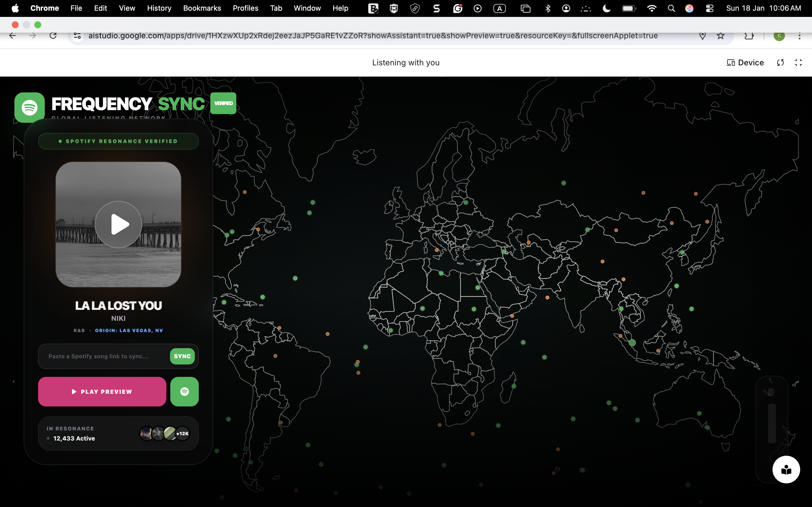This screenshot has width=812, height=507.
Task: Click the Spotify link input field
Action: [104, 356]
